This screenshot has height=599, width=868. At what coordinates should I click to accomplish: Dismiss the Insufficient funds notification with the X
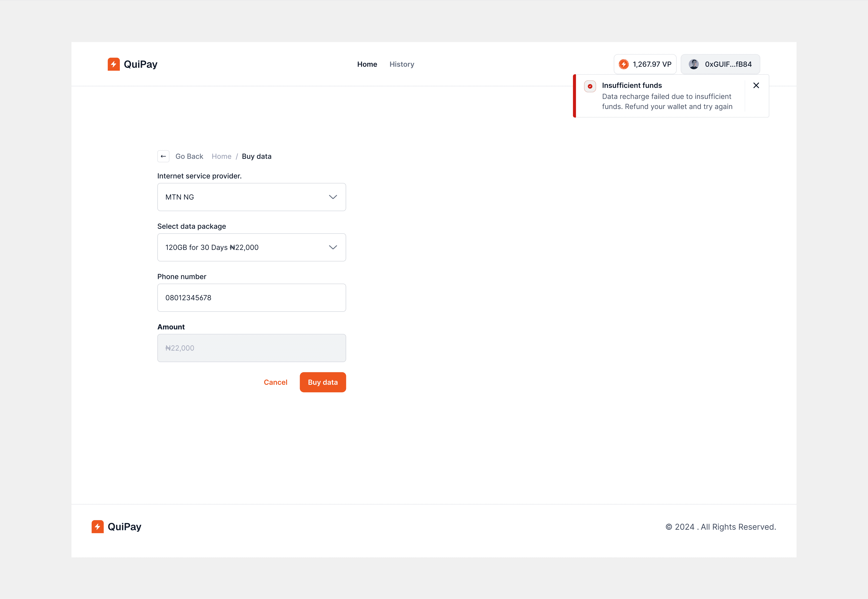756,85
